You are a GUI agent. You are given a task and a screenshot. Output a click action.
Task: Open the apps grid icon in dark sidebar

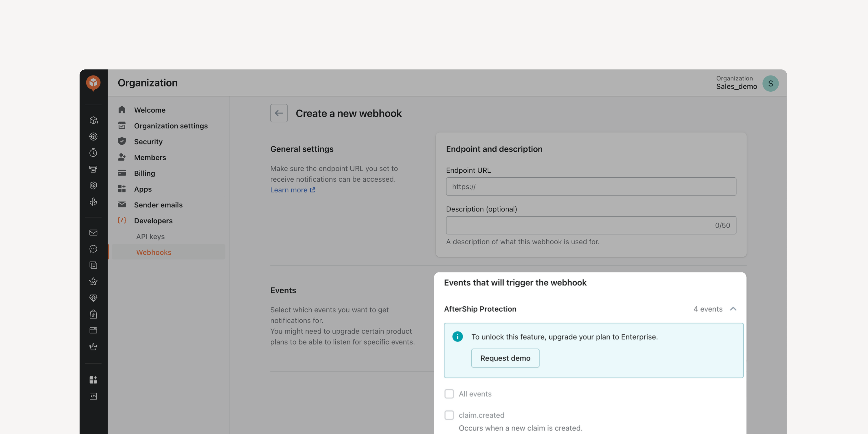(93, 380)
